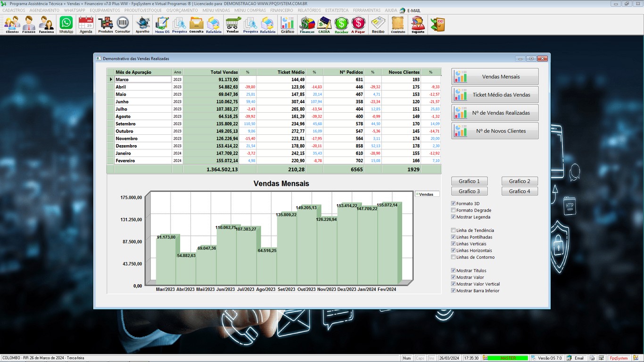Select the Marco month cell
The image size is (644, 362).
click(x=143, y=80)
